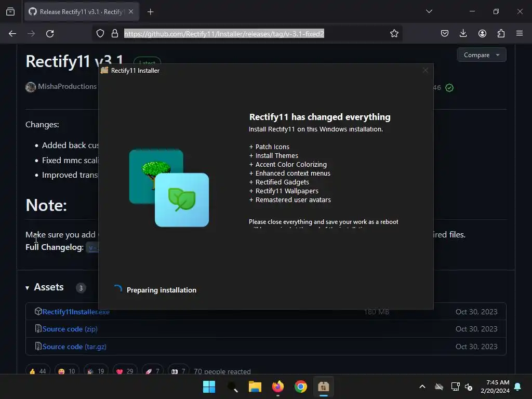Open the Pocket save icon
Viewport: 532px width, 399px height.
445,33
